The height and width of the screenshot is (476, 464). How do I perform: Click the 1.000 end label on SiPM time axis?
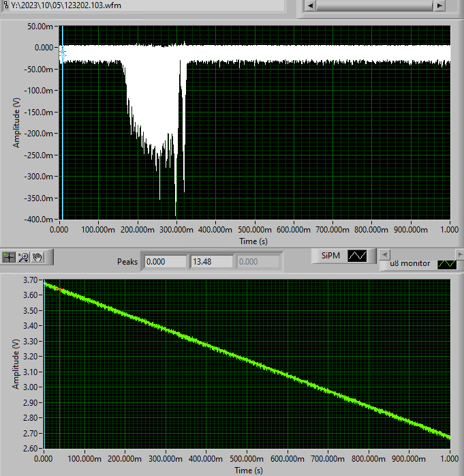[x=450, y=230]
